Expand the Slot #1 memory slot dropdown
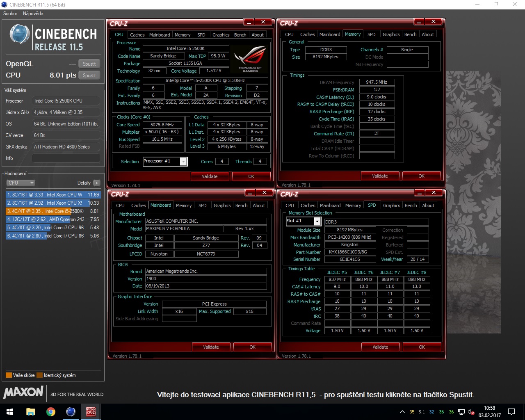 317,221
